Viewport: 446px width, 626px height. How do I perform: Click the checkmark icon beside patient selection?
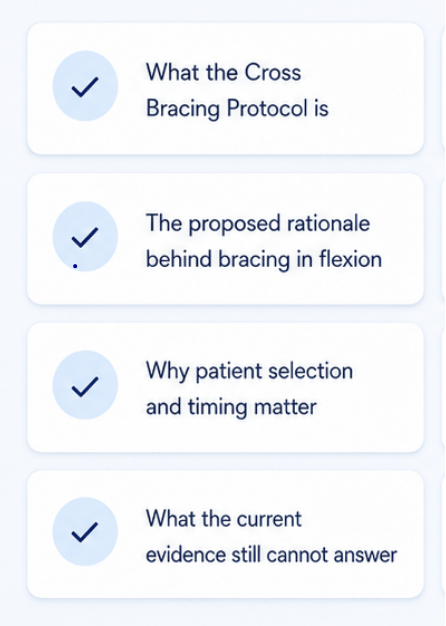coord(85,386)
